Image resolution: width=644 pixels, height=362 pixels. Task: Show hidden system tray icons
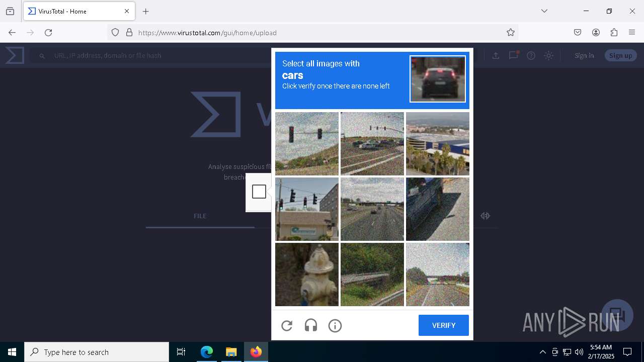[x=542, y=352]
